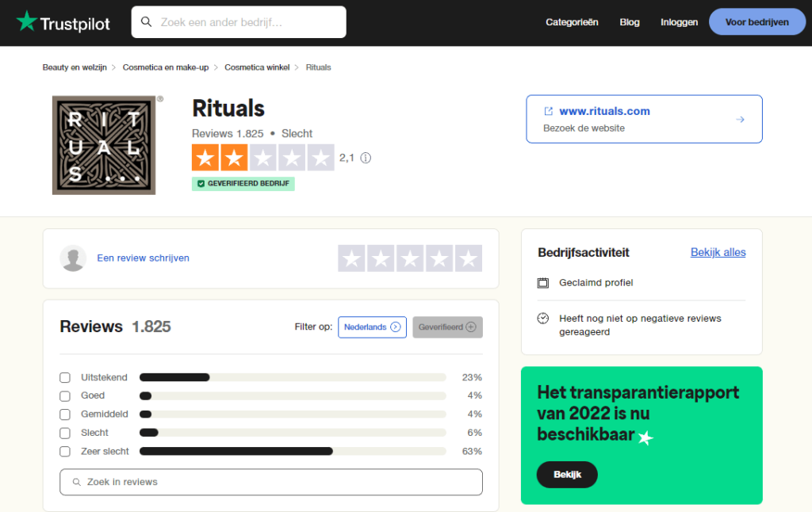This screenshot has width=812, height=512.
Task: Open the Categorieën menu
Action: tap(572, 22)
